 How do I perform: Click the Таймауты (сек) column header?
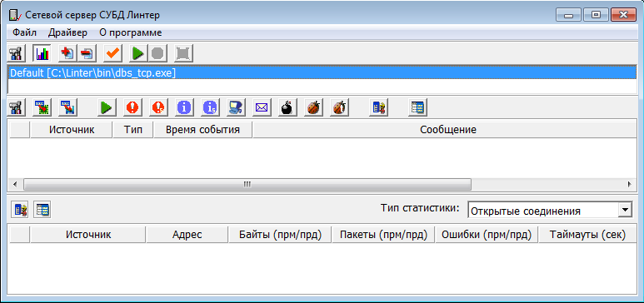click(587, 235)
